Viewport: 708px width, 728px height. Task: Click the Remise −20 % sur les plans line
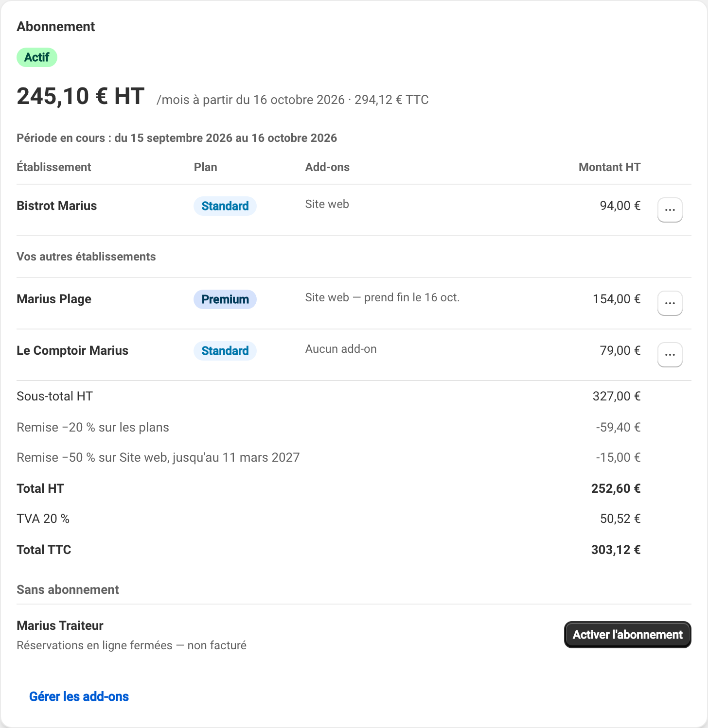(x=93, y=427)
